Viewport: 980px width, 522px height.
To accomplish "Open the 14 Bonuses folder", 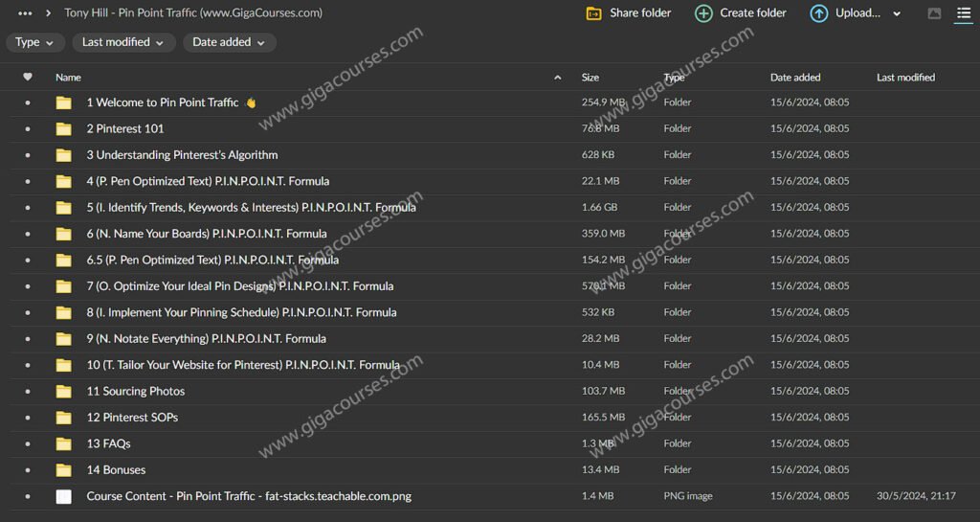I will (x=116, y=470).
